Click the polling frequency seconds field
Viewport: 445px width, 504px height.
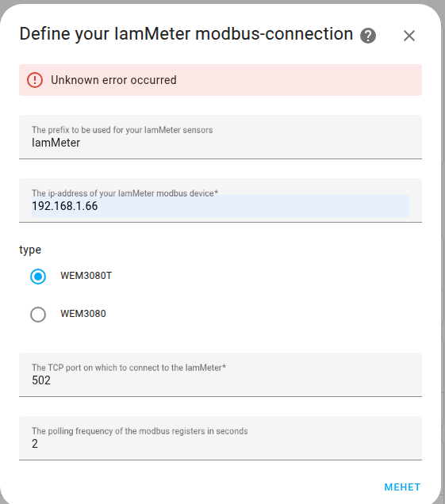click(221, 438)
